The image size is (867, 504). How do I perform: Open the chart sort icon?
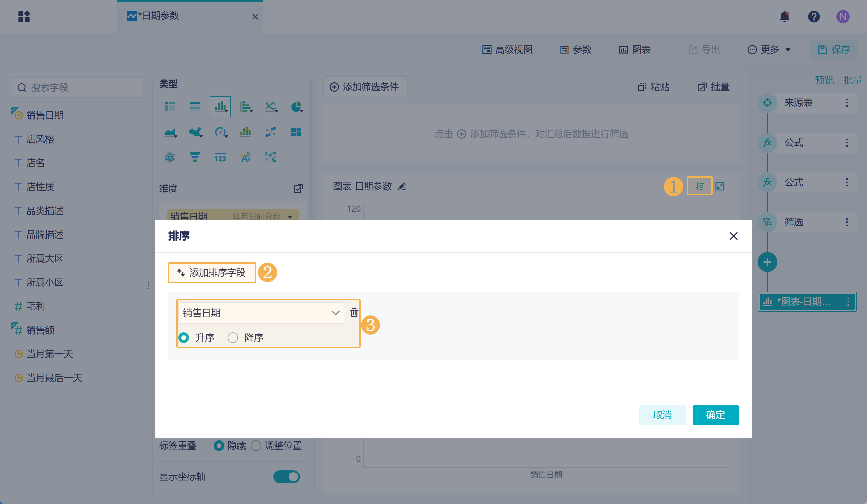(x=700, y=186)
